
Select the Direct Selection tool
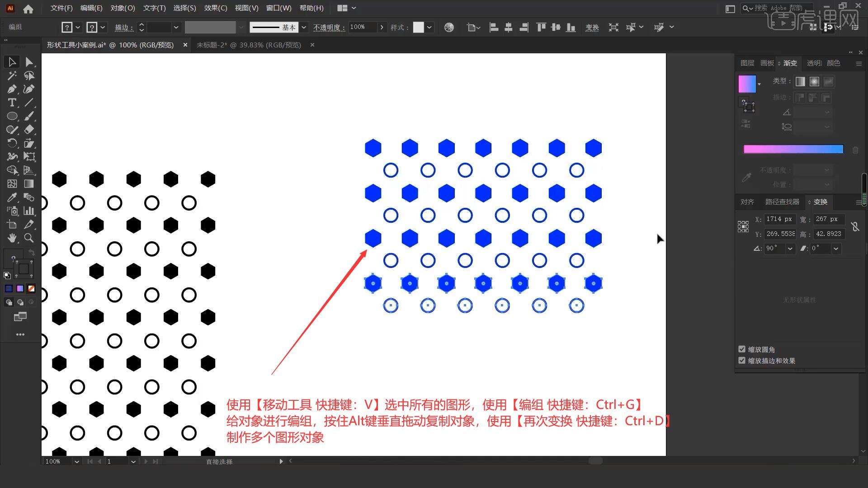(29, 62)
